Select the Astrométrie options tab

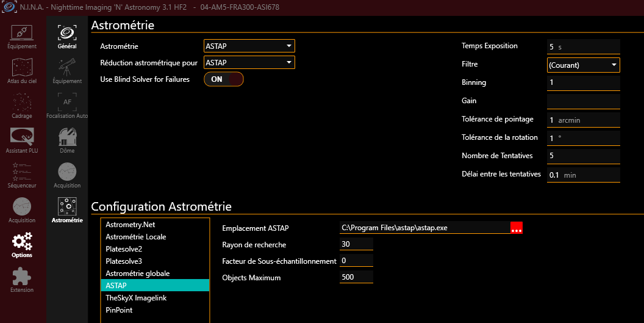[67, 210]
